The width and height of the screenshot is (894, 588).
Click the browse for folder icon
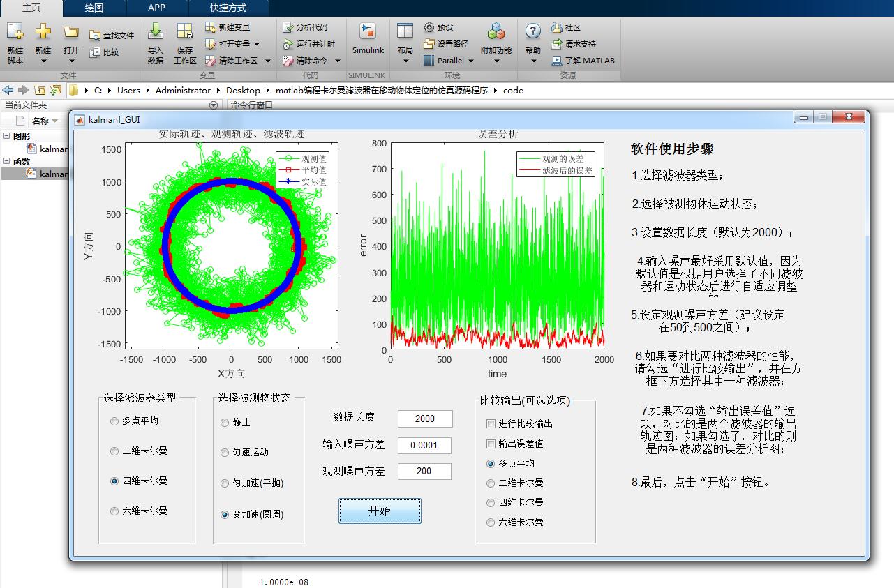pos(56,90)
